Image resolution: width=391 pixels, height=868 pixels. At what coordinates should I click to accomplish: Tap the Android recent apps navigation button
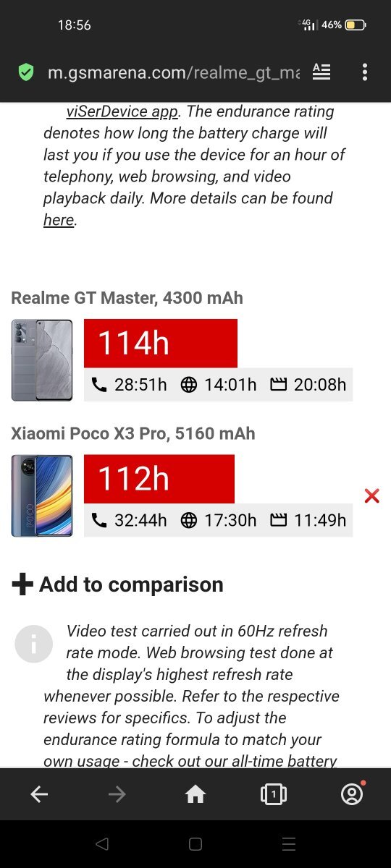pyautogui.click(x=289, y=844)
